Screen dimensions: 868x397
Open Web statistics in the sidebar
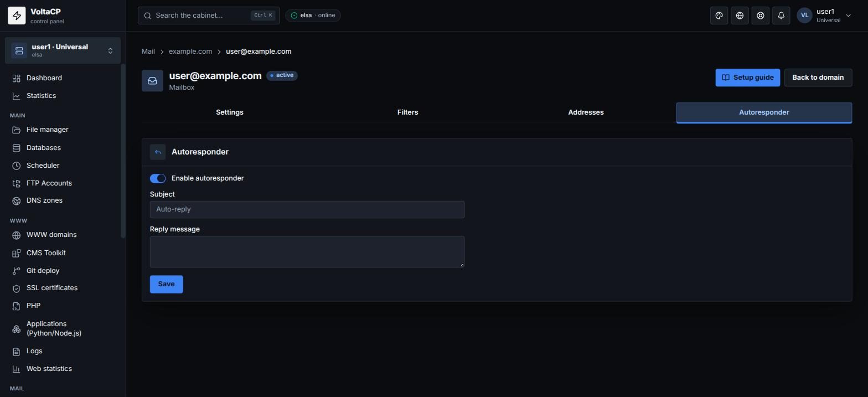[63, 369]
